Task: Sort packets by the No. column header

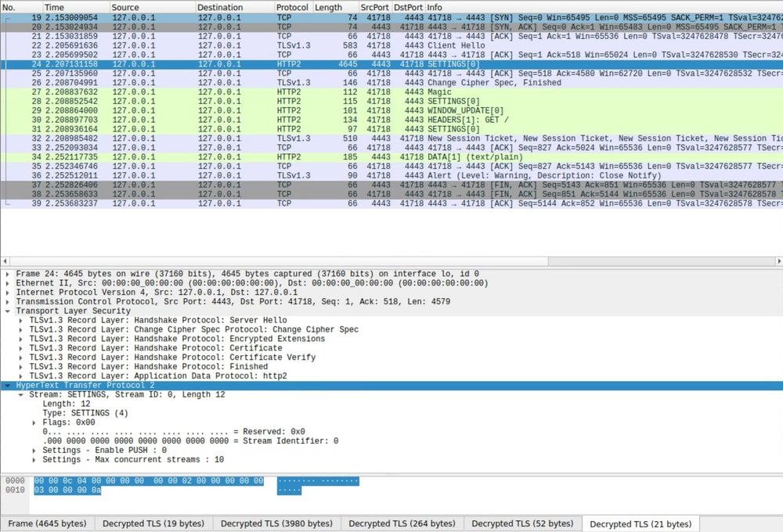Action: point(21,8)
